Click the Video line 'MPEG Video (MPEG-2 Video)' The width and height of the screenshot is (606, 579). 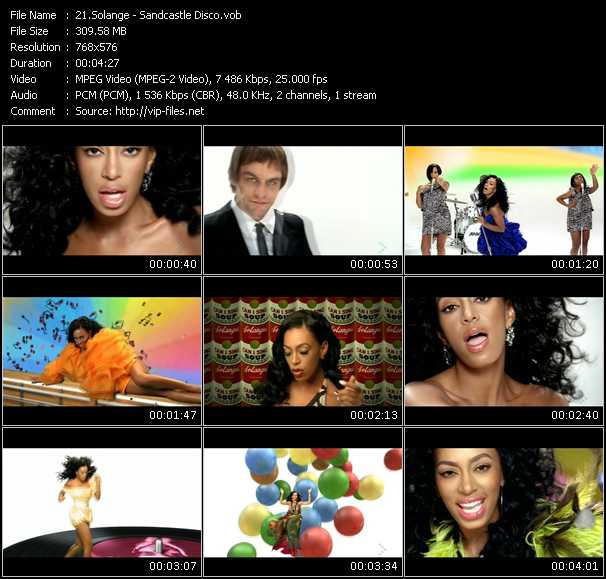click(x=142, y=79)
